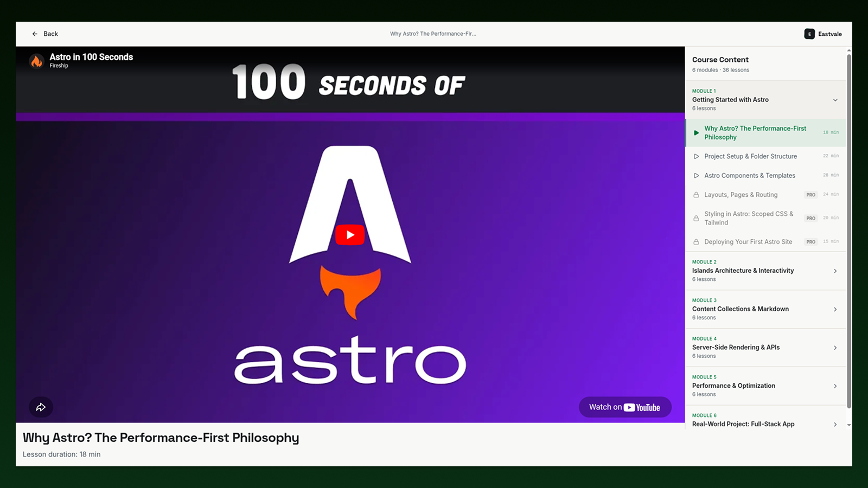Viewport: 868px width, 488px height.
Task: Expand Module 3 Content Collections & Markdown
Action: pos(765,309)
